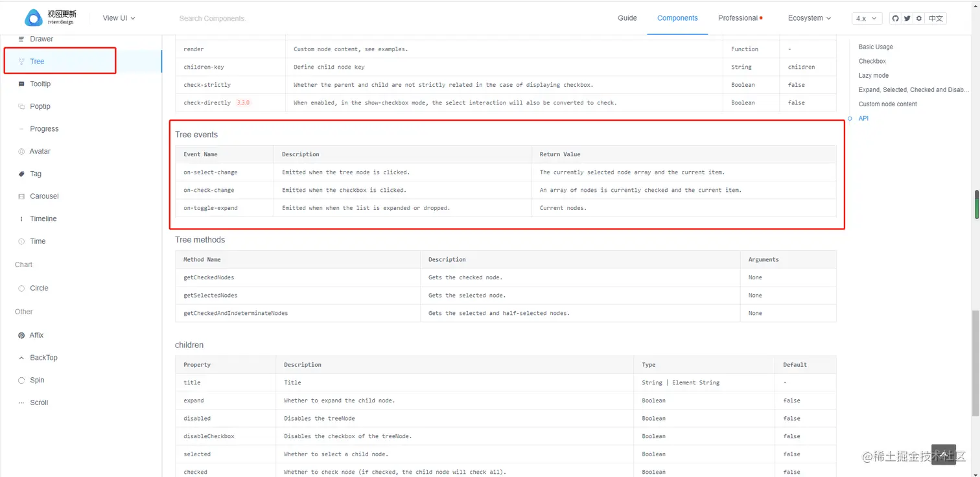
Task: Jump to Expand, Selected, Checked anchor
Action: [x=914, y=89]
